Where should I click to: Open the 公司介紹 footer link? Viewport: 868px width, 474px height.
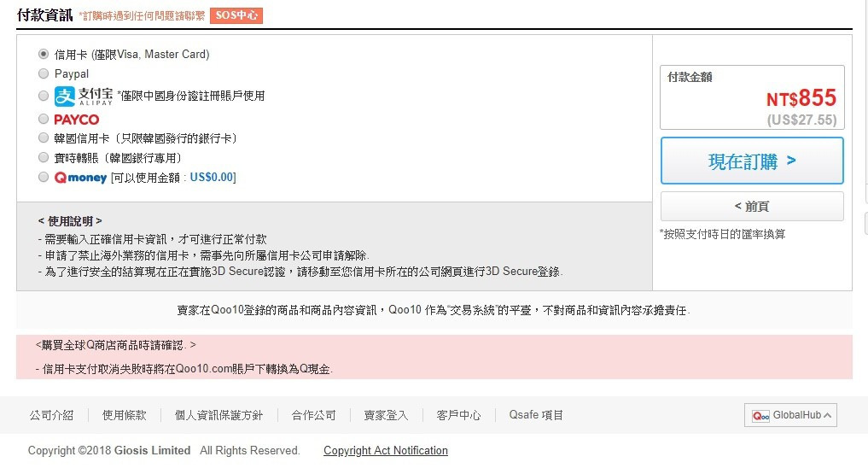tap(51, 415)
